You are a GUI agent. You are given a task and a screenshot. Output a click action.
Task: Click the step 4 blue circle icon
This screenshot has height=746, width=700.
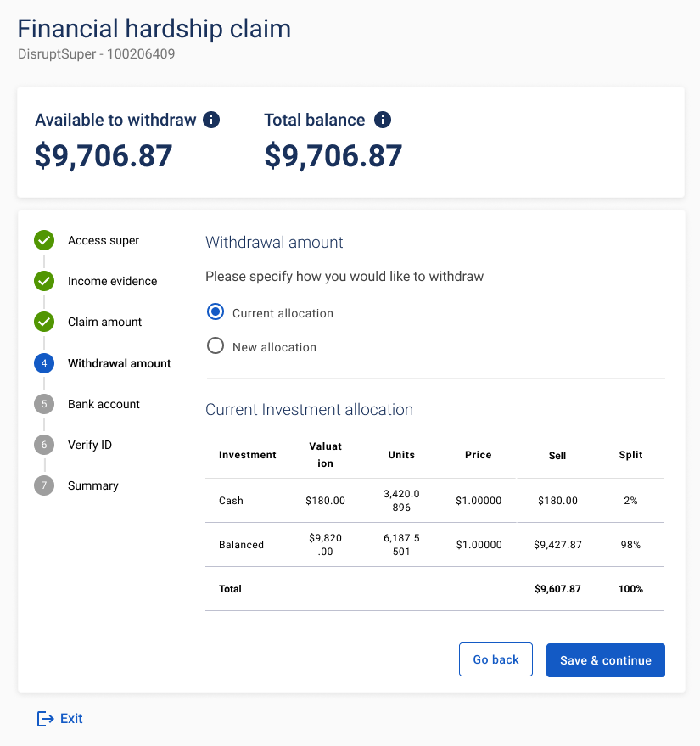[x=44, y=363]
